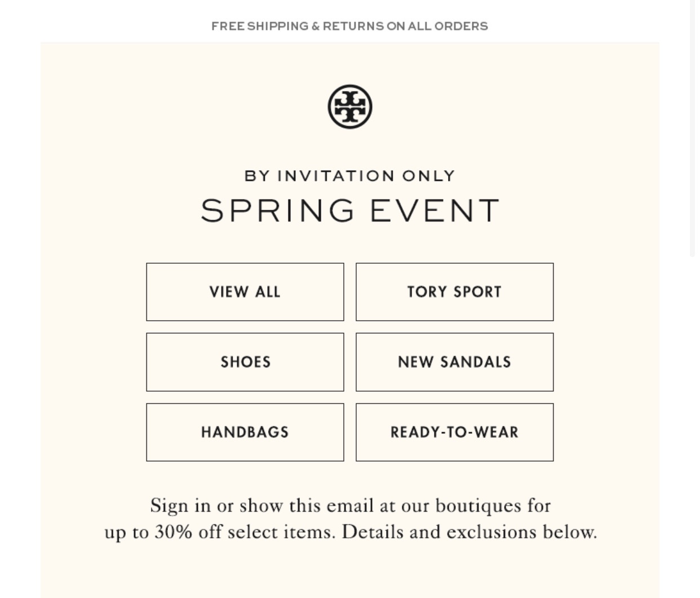Click the word "EVENT" in the headline
Image resolution: width=700 pixels, height=598 pixels.
tap(435, 210)
